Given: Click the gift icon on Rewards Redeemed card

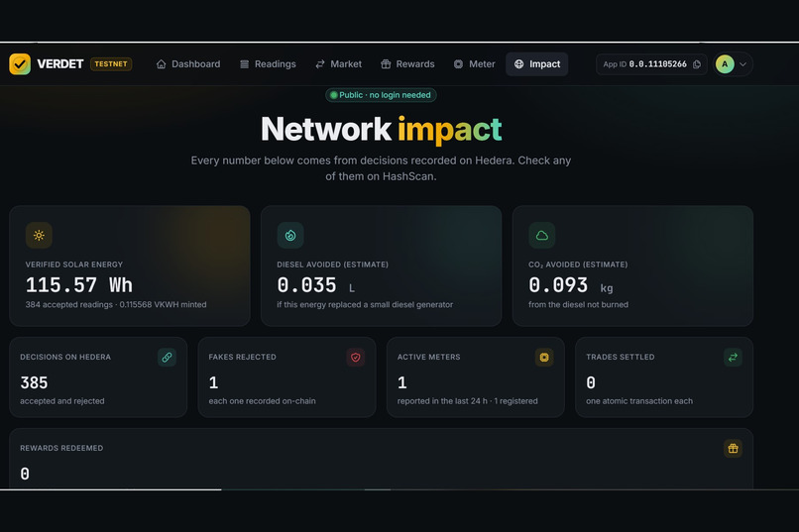Looking at the screenshot, I should (733, 449).
